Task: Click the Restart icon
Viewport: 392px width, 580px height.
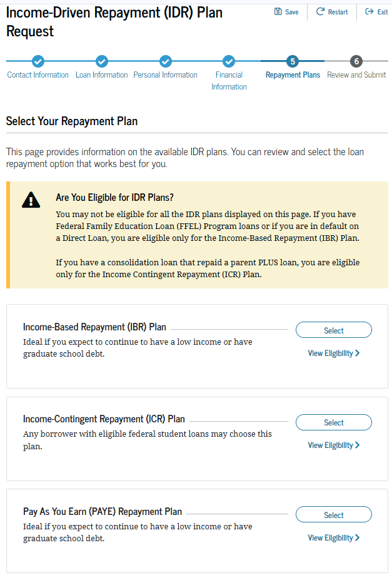Action: (321, 11)
